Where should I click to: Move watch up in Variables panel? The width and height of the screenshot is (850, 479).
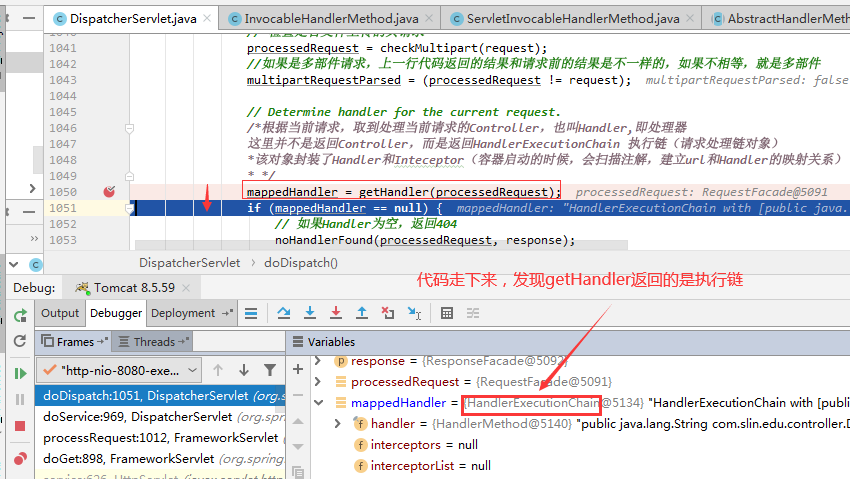click(x=298, y=421)
